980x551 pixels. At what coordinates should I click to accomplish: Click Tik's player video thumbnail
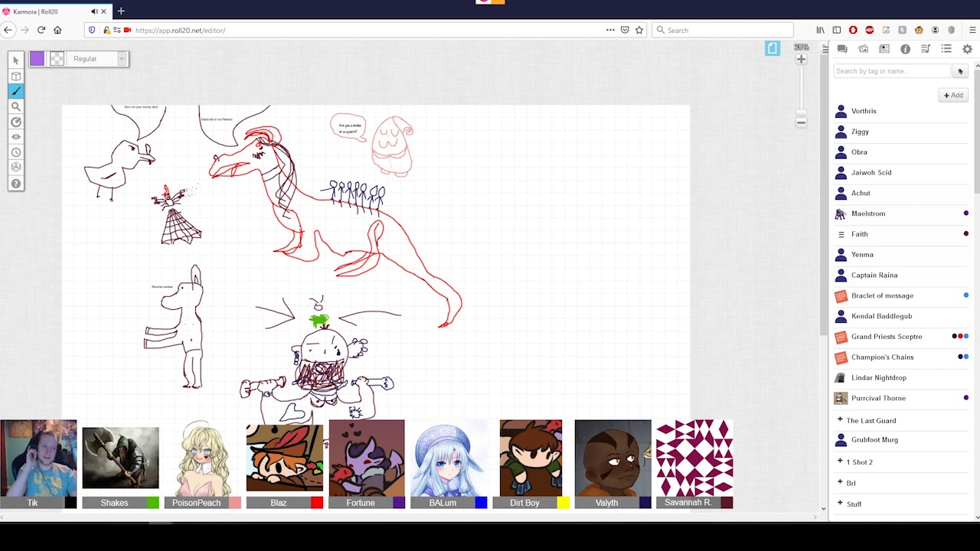tap(38, 458)
